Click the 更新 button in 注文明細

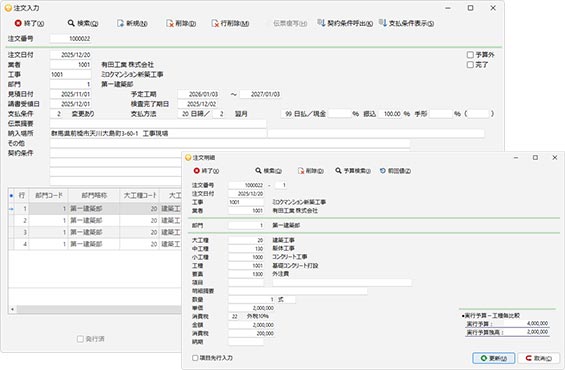pos(494,358)
